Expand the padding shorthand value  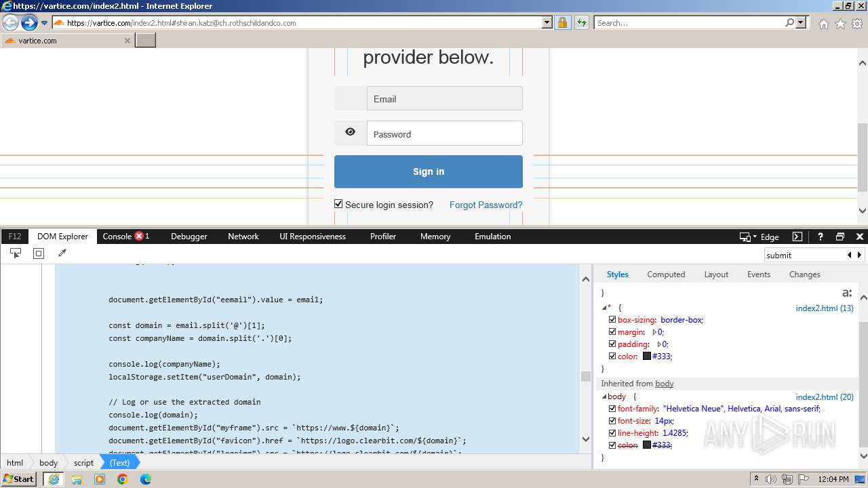point(659,344)
